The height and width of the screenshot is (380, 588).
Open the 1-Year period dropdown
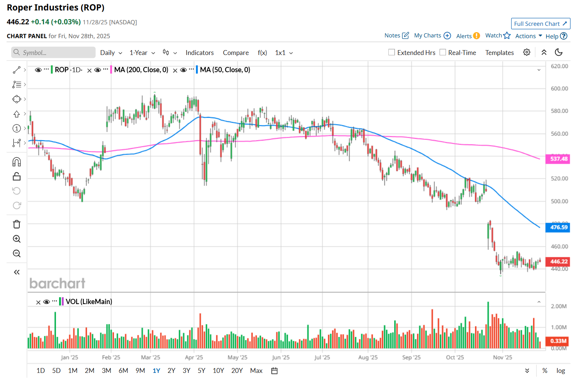[142, 53]
